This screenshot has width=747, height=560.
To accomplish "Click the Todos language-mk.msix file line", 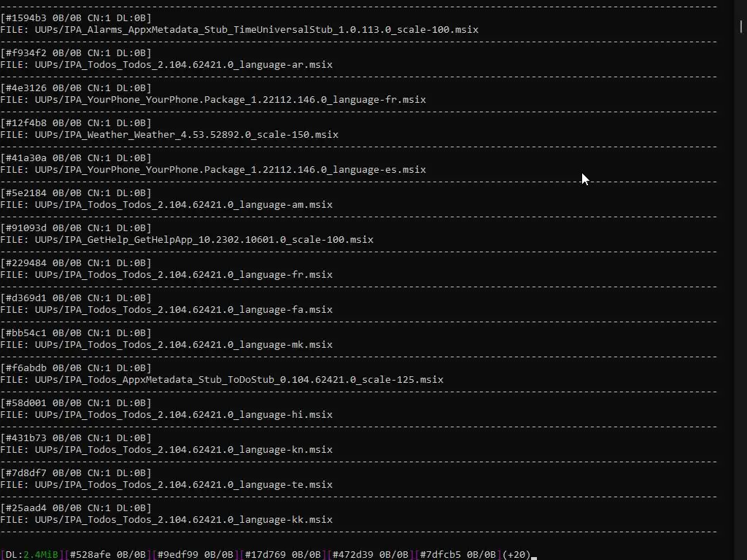I will 166,345.
